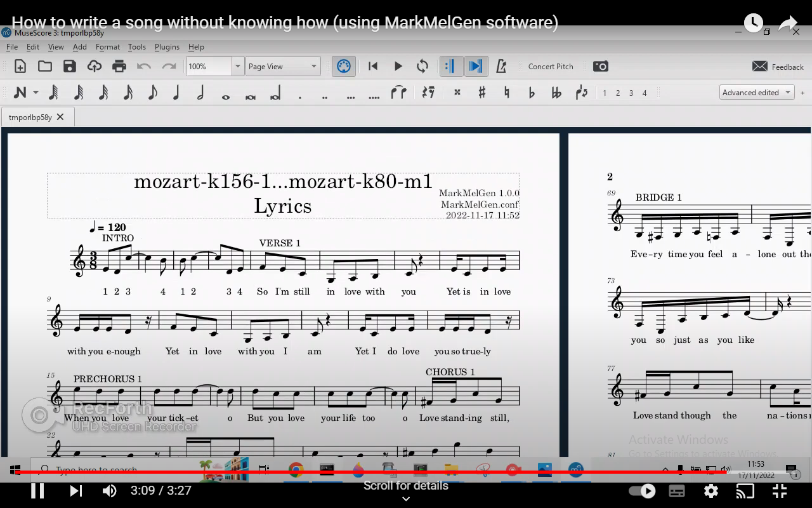Expand the note input mode dropdown arrow
Screen dimensions: 812x508
(36, 93)
